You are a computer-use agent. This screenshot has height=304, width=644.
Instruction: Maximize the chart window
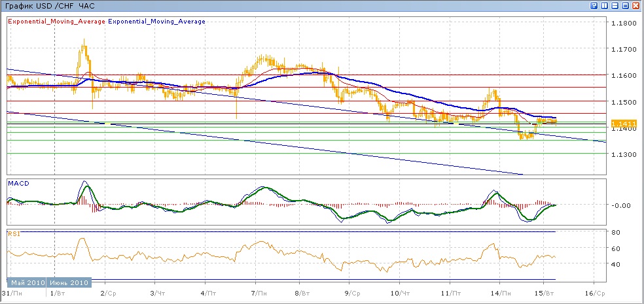[x=626, y=5]
